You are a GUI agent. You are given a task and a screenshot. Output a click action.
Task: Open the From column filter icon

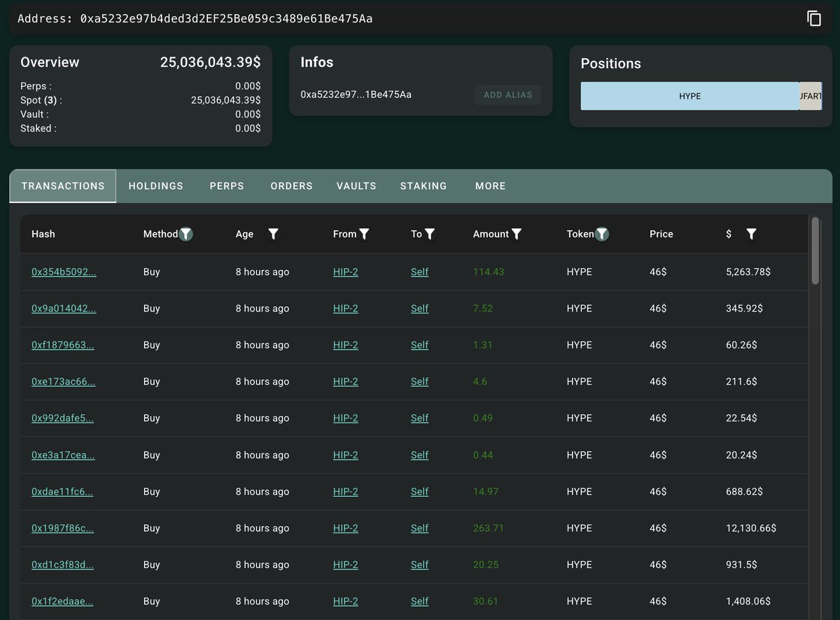click(x=364, y=234)
